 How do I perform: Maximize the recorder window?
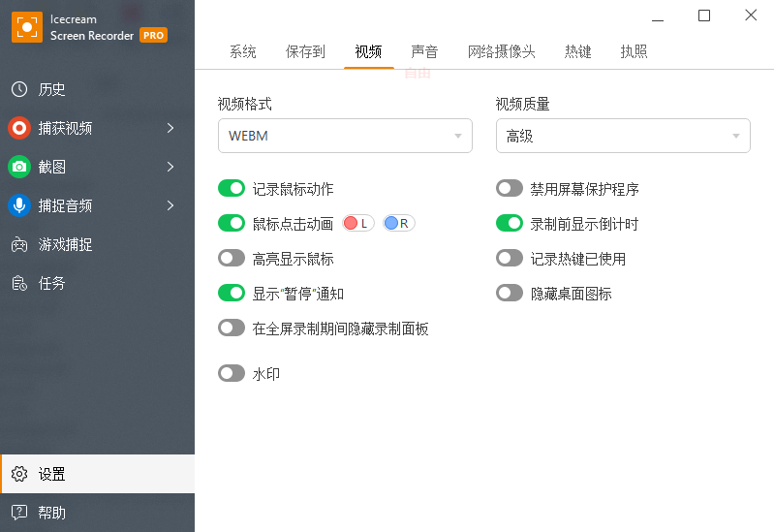tap(704, 16)
